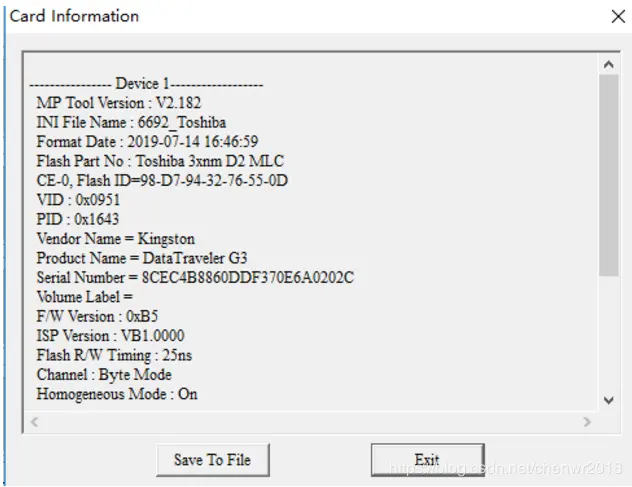Click the 'Flash Part No : Toshiba 3xnm D2 MLC' line

(160, 161)
